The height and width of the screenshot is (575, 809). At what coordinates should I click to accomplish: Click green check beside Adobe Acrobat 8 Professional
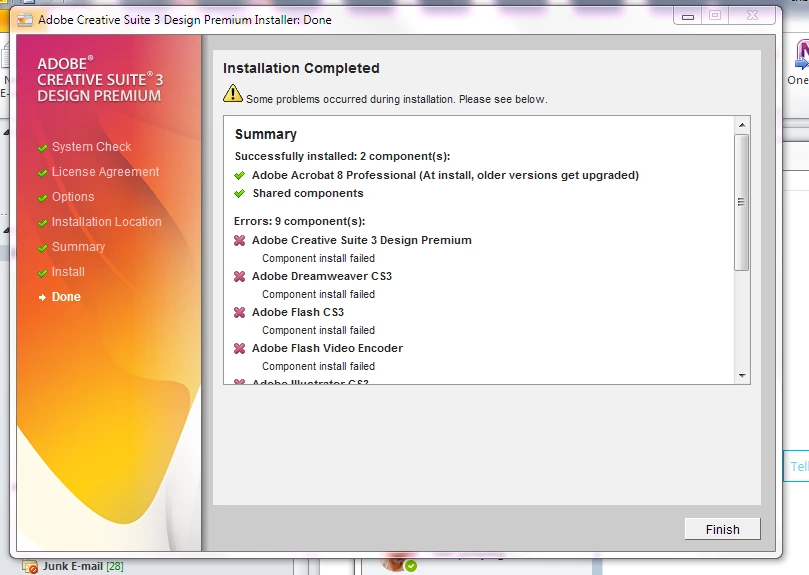239,175
